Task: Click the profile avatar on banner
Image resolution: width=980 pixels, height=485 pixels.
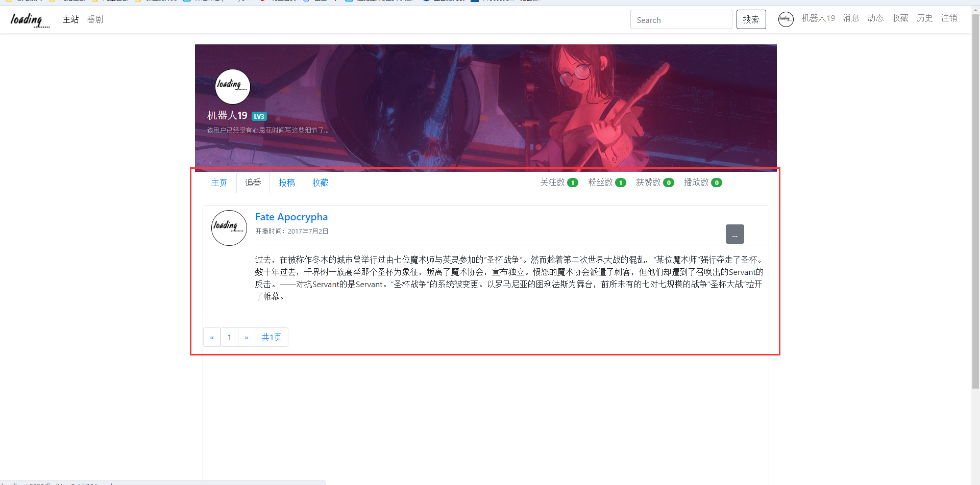Action: tap(233, 87)
